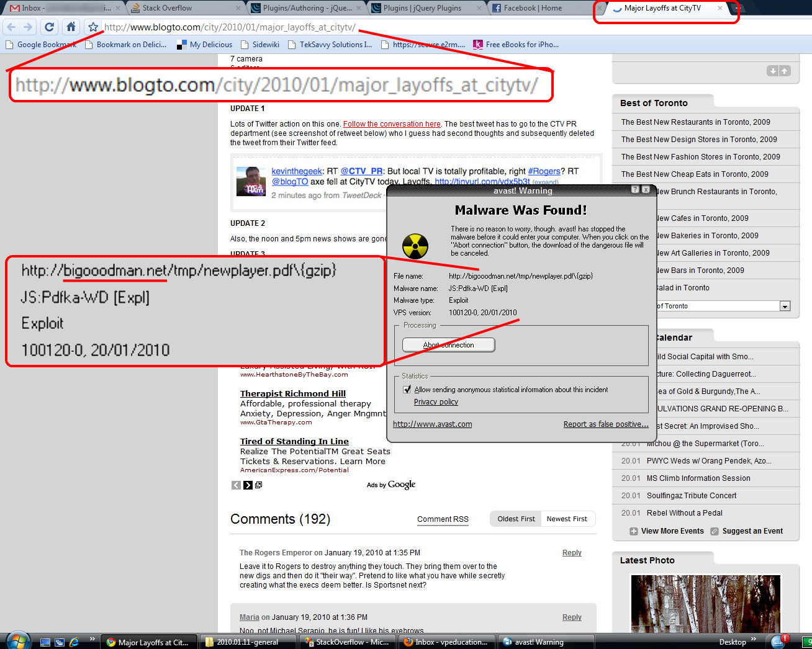This screenshot has width=812, height=649.
Task: Click the question mark help icon on avast dialog
Action: click(634, 190)
